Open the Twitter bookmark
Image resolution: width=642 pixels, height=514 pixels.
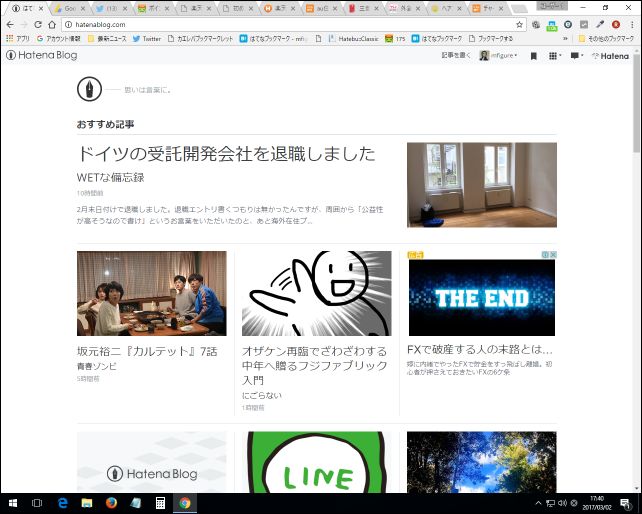(x=147, y=38)
